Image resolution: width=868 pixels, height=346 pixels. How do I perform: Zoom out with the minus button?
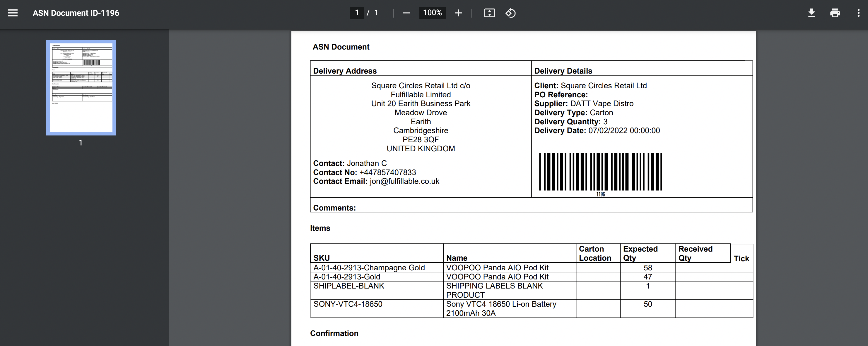click(x=406, y=13)
